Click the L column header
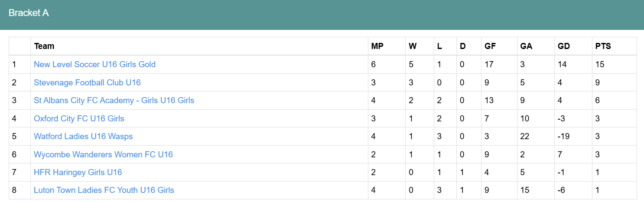The width and height of the screenshot is (644, 202). coord(439,46)
